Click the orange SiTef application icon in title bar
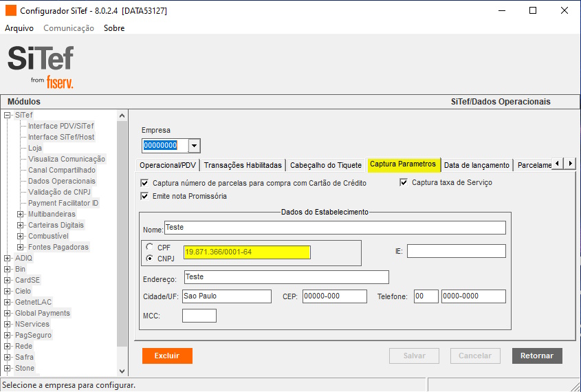The height and width of the screenshot is (392, 581). tap(11, 10)
